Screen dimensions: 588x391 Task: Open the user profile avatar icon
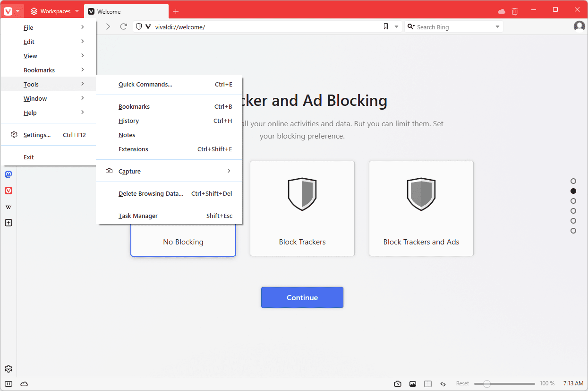[x=579, y=26]
